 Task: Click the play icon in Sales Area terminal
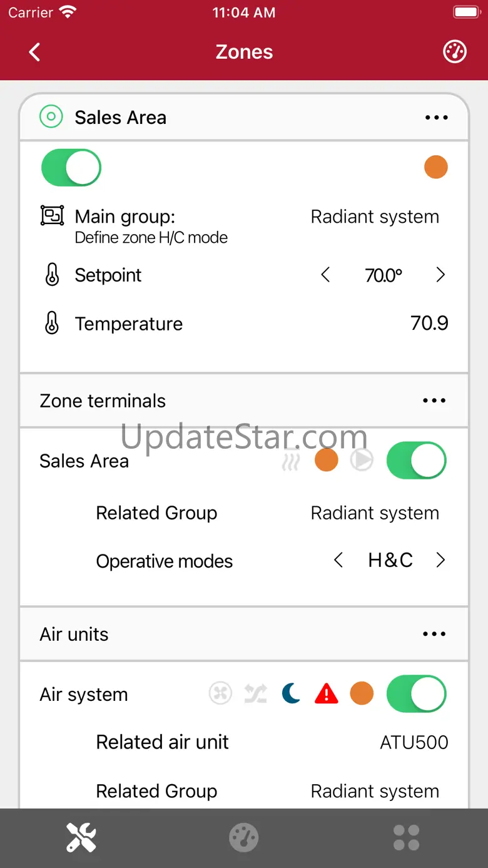tap(361, 461)
